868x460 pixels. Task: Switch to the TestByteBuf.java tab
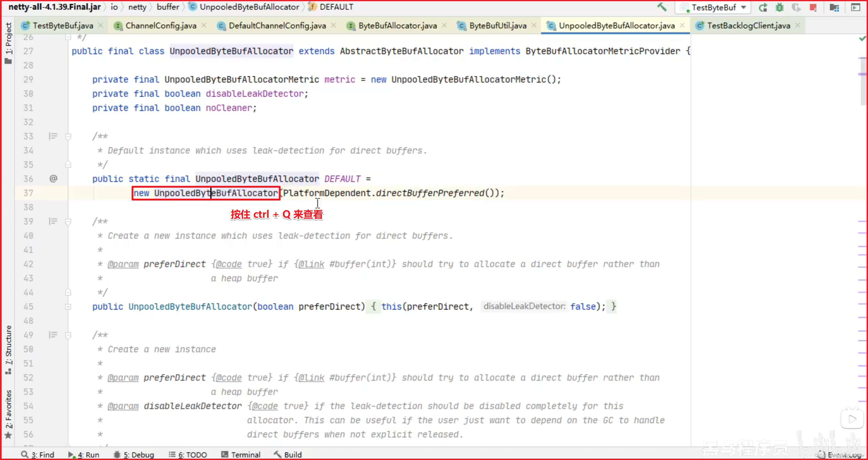(x=63, y=26)
